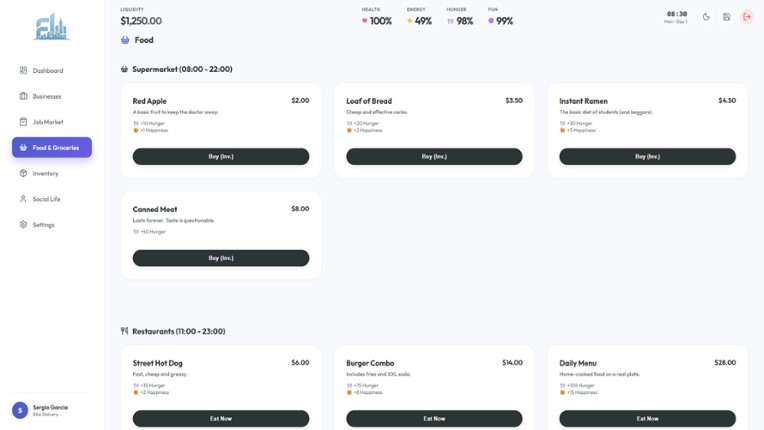This screenshot has width=764, height=430.
Task: Click the red logout icon
Action: [747, 17]
